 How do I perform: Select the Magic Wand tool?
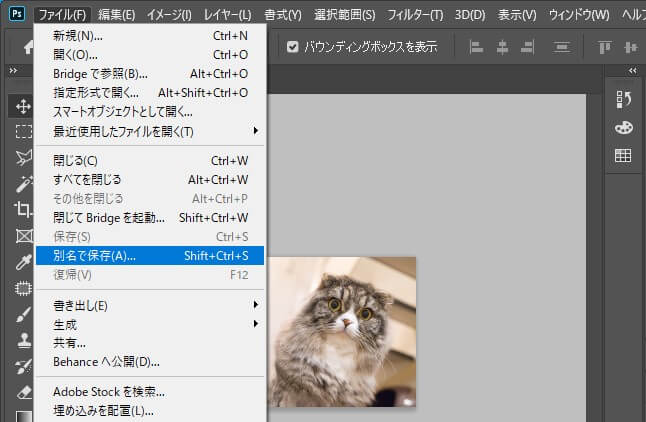23,184
